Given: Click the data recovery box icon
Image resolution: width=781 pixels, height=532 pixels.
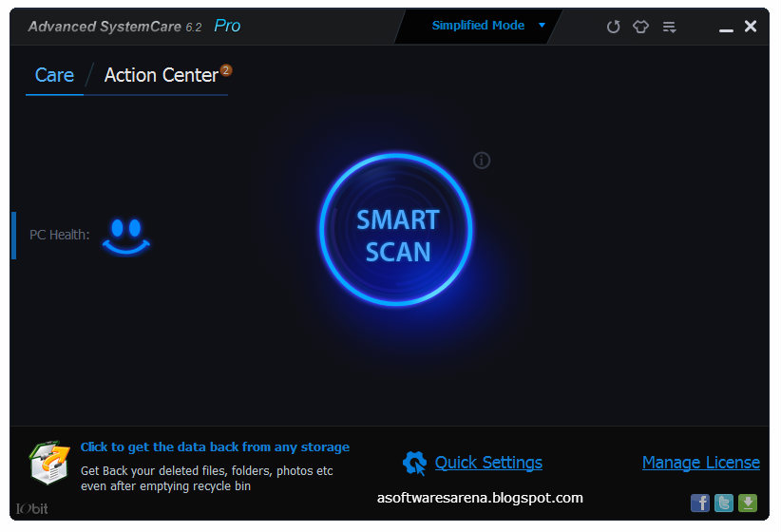Looking at the screenshot, I should pyautogui.click(x=49, y=463).
